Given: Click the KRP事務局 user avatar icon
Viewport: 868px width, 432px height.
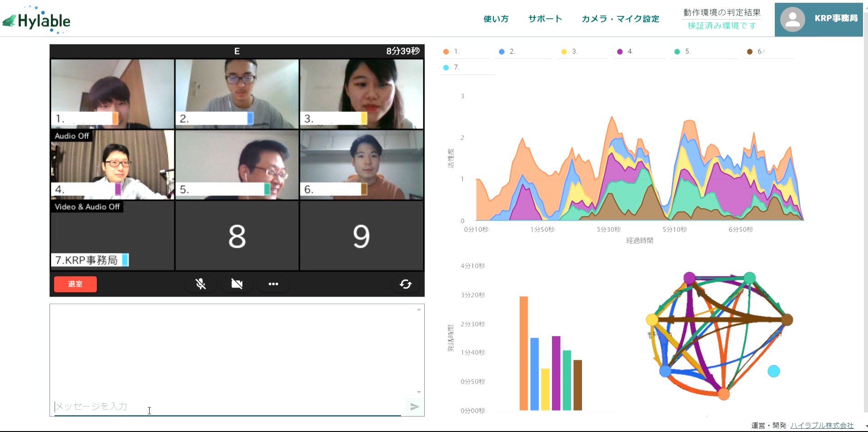Looking at the screenshot, I should 793,19.
